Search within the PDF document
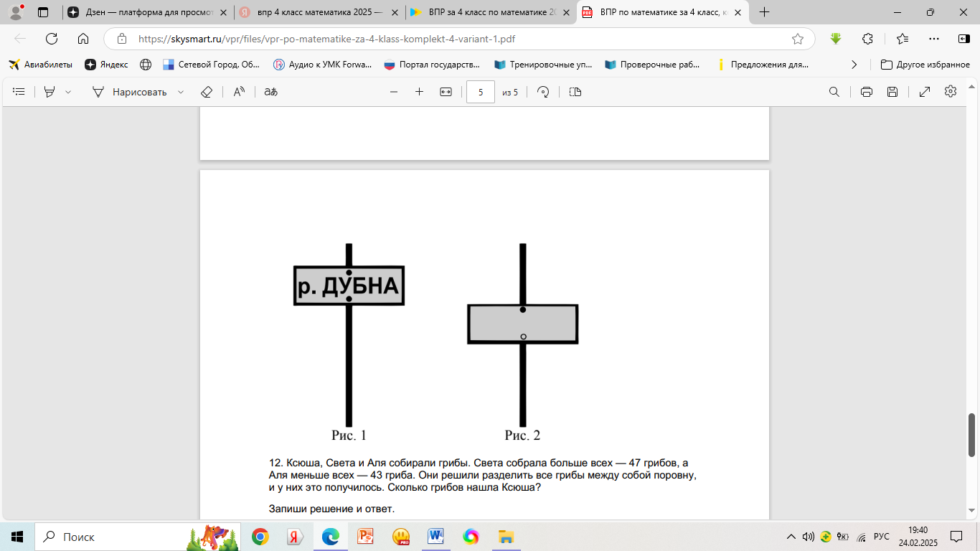The height and width of the screenshot is (551, 980). click(834, 92)
